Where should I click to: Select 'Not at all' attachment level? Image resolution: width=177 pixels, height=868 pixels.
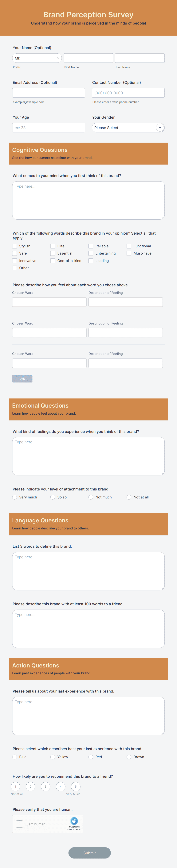(129, 497)
